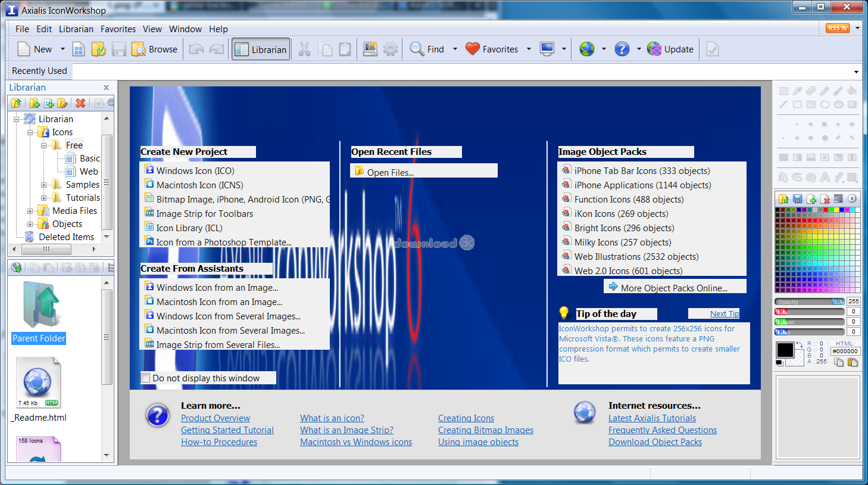Viewport: 868px width, 485px height.
Task: Select the Parent Folder thumbnail
Action: tap(39, 312)
